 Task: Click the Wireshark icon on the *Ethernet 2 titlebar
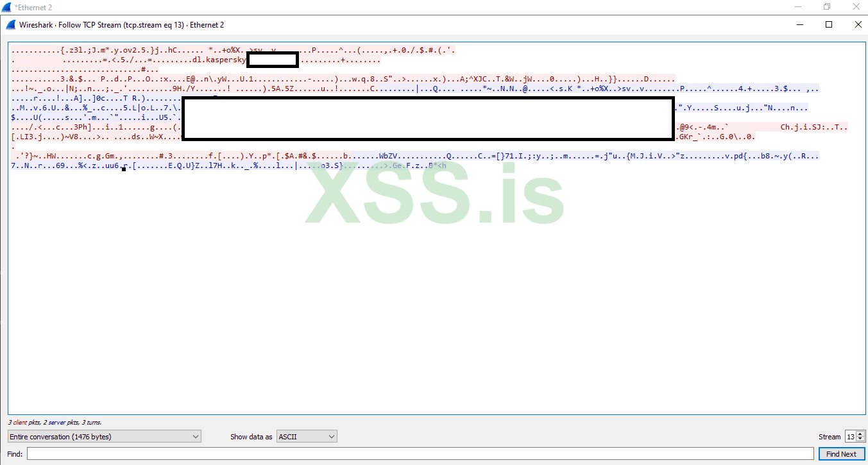point(7,6)
